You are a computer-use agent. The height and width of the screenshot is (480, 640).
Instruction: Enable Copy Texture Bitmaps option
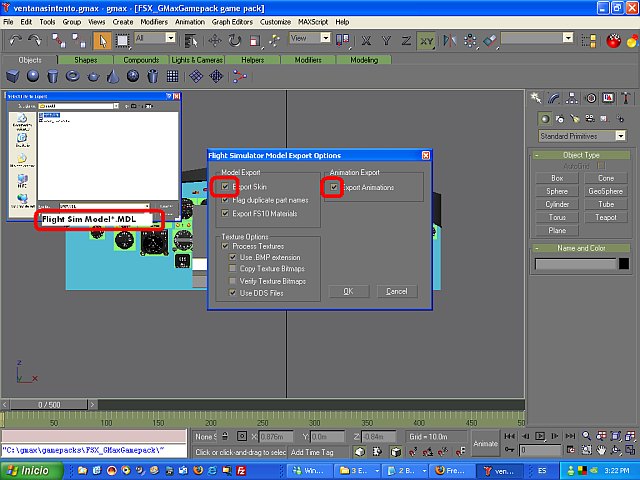tap(233, 269)
